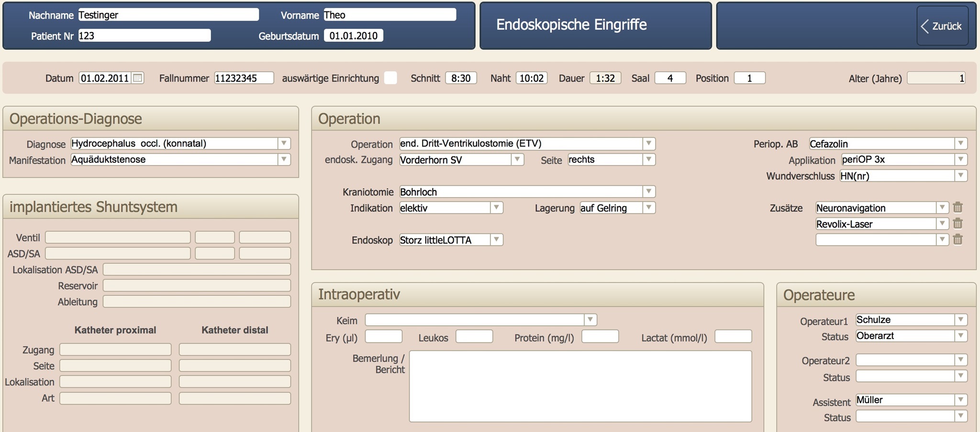Click the first Ventil field
The height and width of the screenshot is (432, 980).
[118, 237]
